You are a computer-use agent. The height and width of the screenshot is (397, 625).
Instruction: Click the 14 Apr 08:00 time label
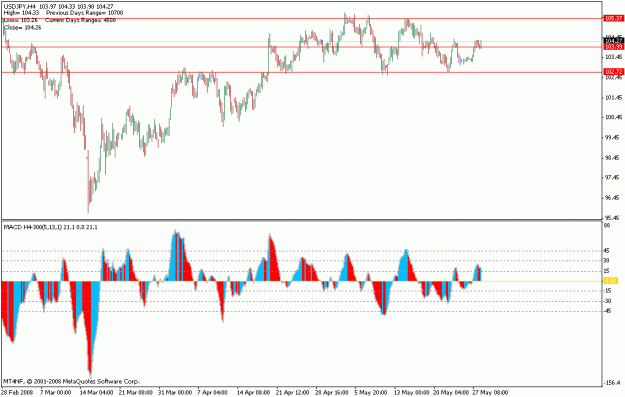(x=254, y=393)
